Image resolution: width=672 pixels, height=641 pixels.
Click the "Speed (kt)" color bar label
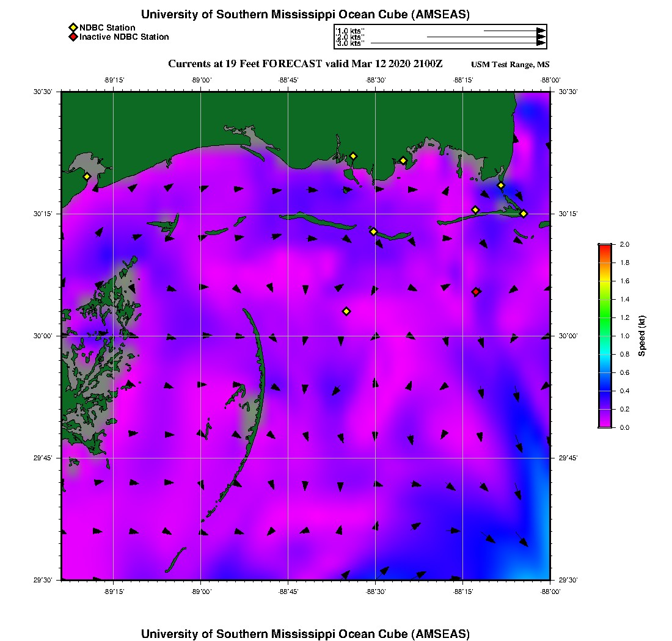(x=642, y=336)
